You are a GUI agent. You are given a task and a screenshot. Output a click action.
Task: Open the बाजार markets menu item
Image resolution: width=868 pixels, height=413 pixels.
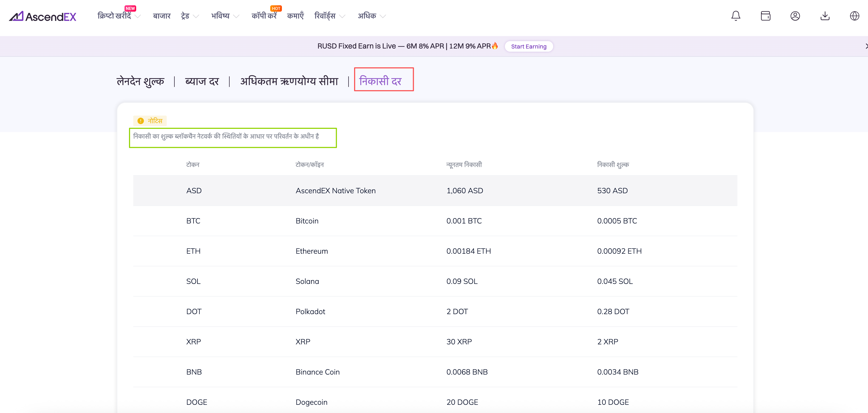162,16
